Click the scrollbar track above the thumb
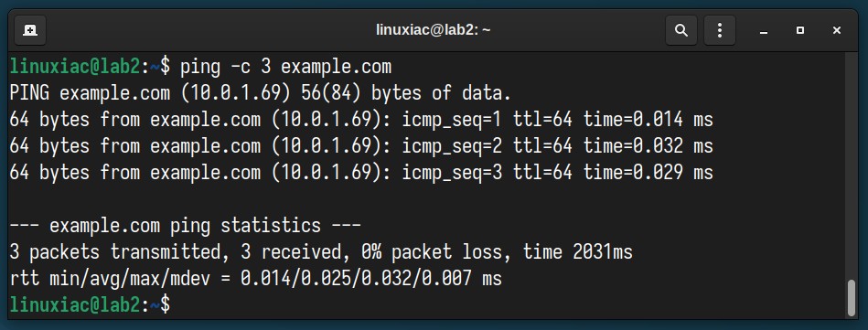 [852, 166]
